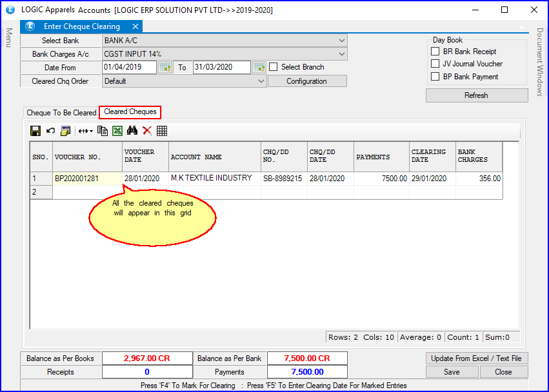Click the bottom Save button

click(x=452, y=372)
